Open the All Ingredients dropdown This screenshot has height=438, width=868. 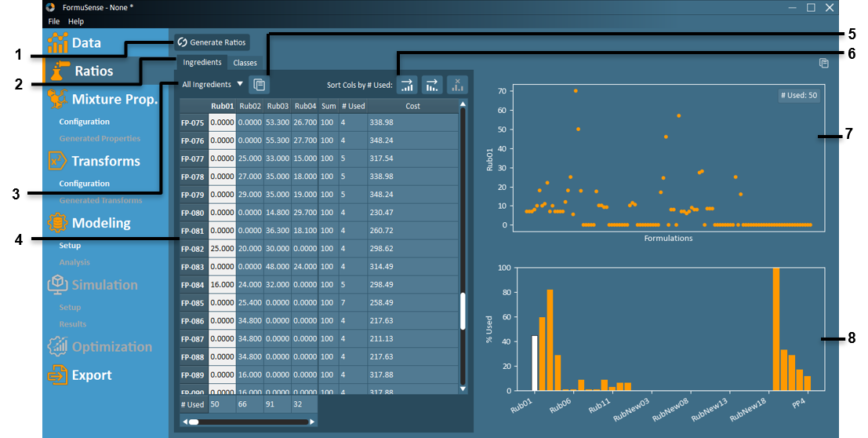(x=212, y=85)
